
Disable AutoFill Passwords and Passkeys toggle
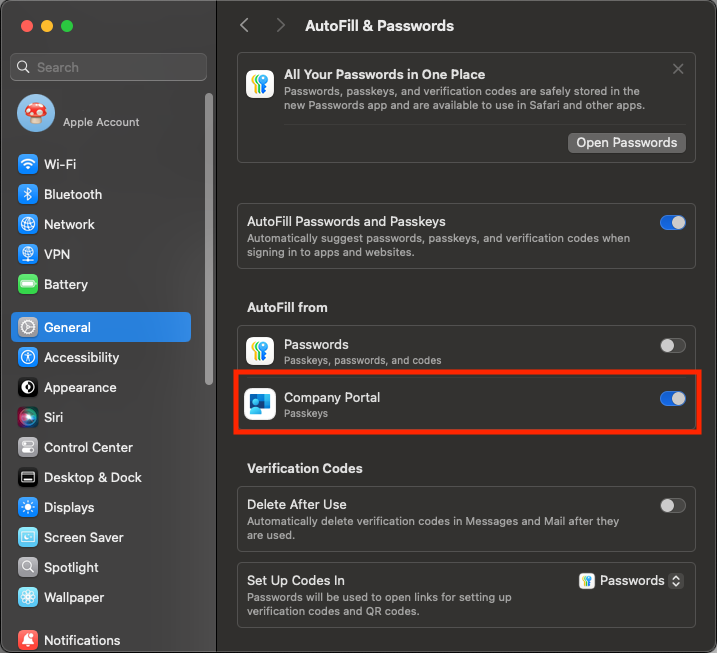[673, 222]
